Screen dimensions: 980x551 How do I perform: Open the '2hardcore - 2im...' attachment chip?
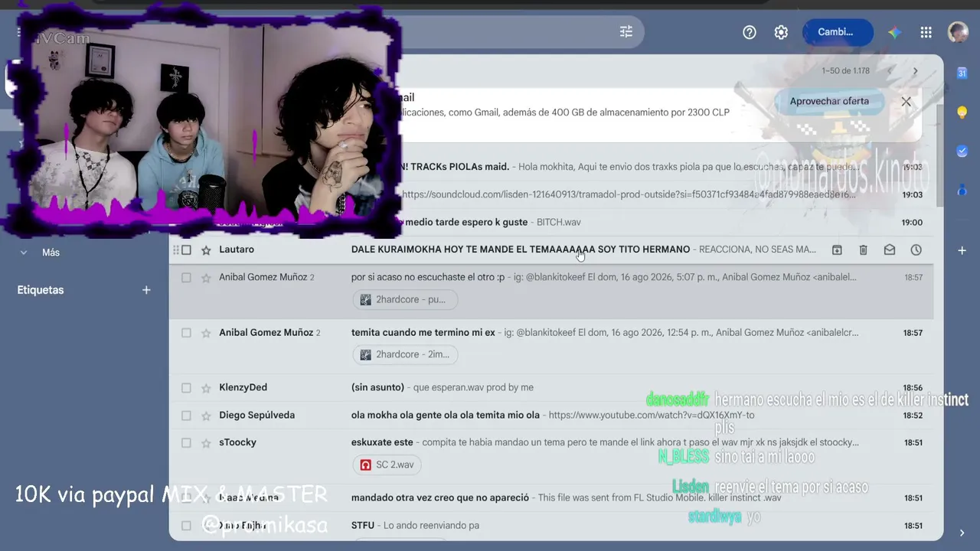(x=405, y=354)
